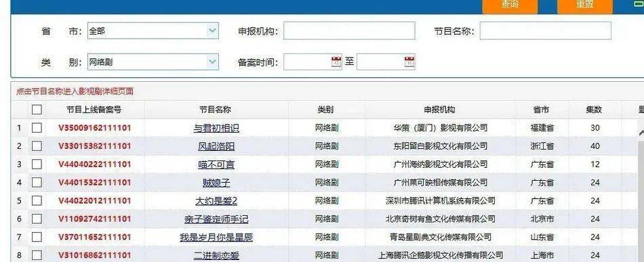This screenshot has height=262, width=644.
Task: Click the 广州莱可映相传媒有限公司 cell
Action: coord(440,183)
